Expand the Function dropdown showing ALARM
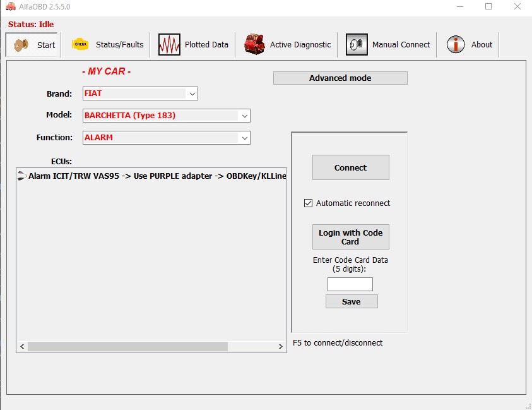The image size is (532, 410). (167, 138)
